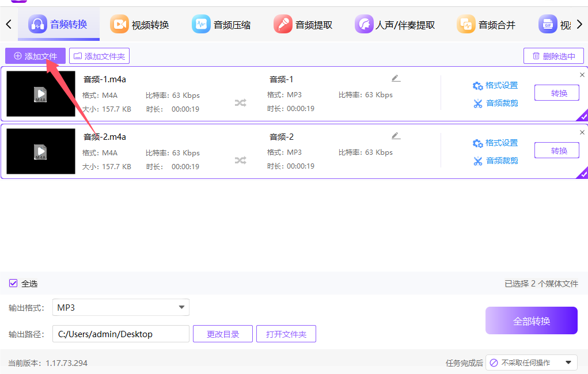Show earlier tabs with the left arrow
The height and width of the screenshot is (374, 588).
[9, 24]
